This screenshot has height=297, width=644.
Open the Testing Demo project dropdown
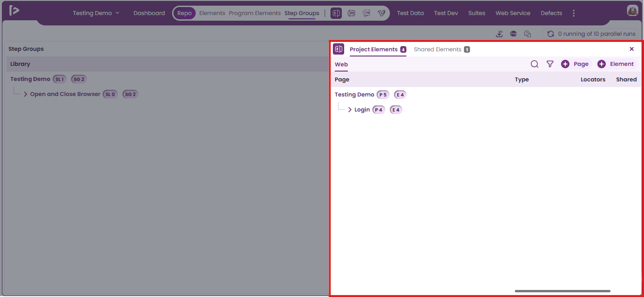pos(96,13)
